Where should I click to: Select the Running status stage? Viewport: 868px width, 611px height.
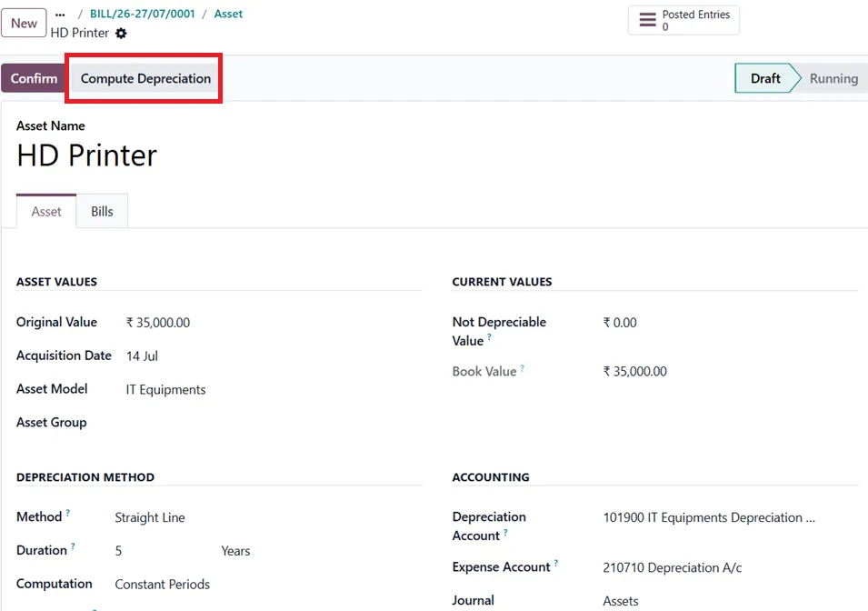click(833, 79)
